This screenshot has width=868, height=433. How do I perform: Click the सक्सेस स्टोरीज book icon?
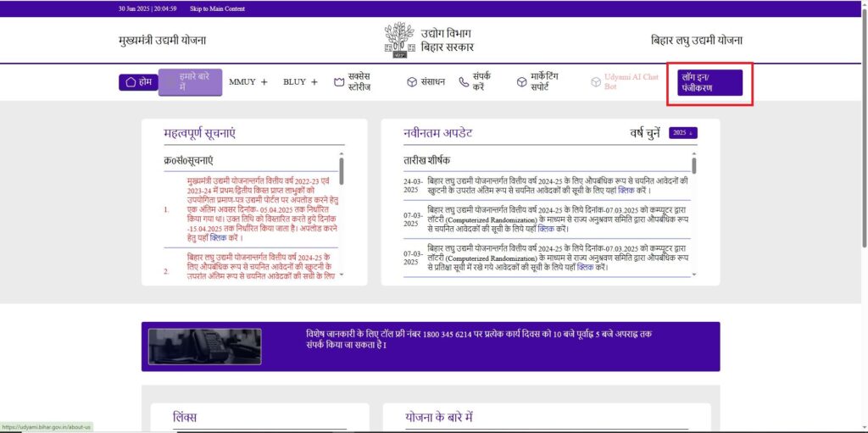coord(339,82)
